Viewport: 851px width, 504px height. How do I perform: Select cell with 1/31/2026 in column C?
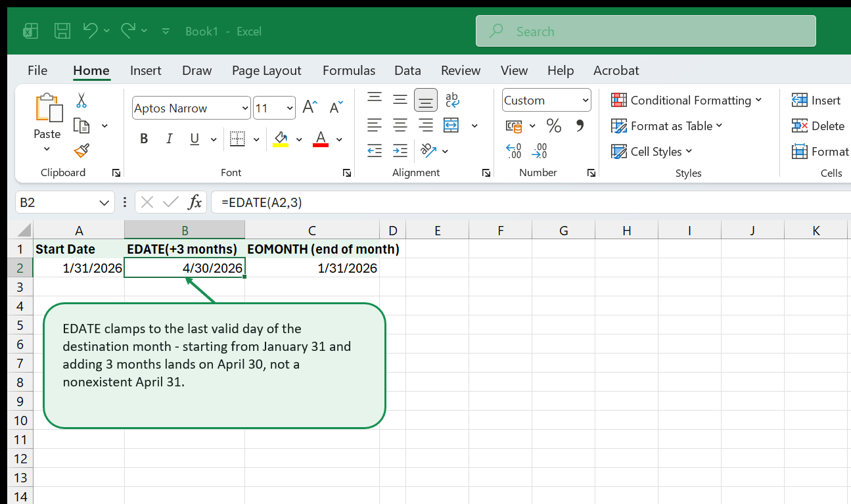312,268
